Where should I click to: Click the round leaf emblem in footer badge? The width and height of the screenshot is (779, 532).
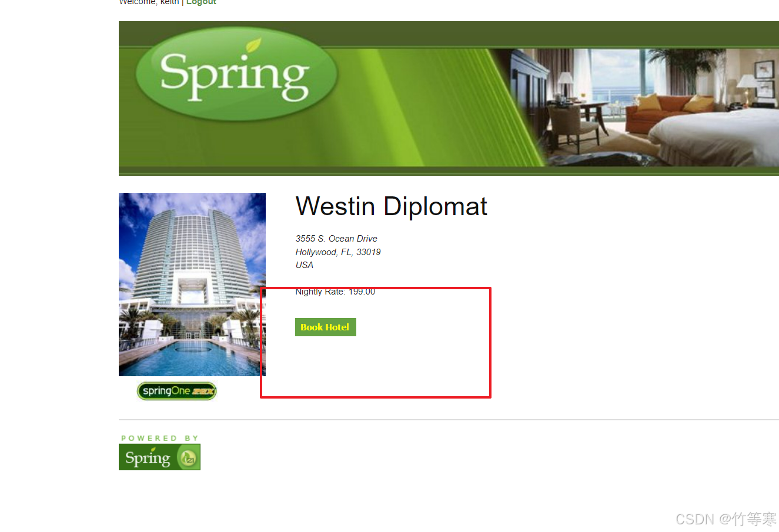pos(188,458)
